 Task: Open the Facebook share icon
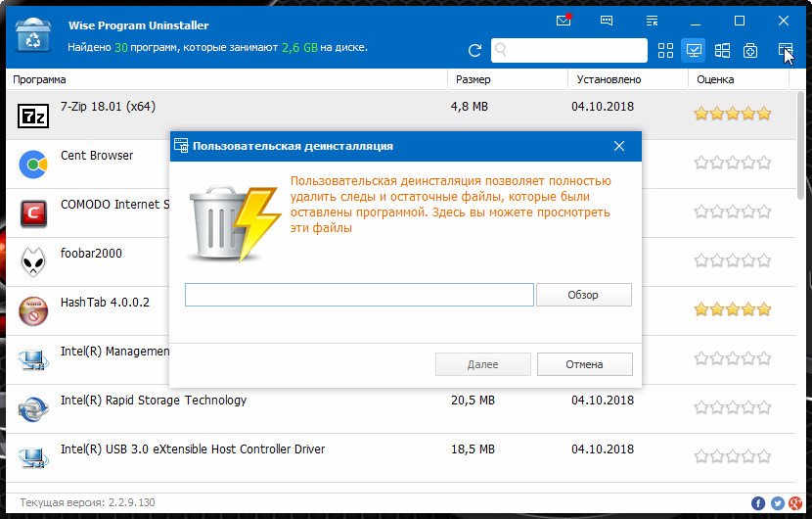click(758, 503)
